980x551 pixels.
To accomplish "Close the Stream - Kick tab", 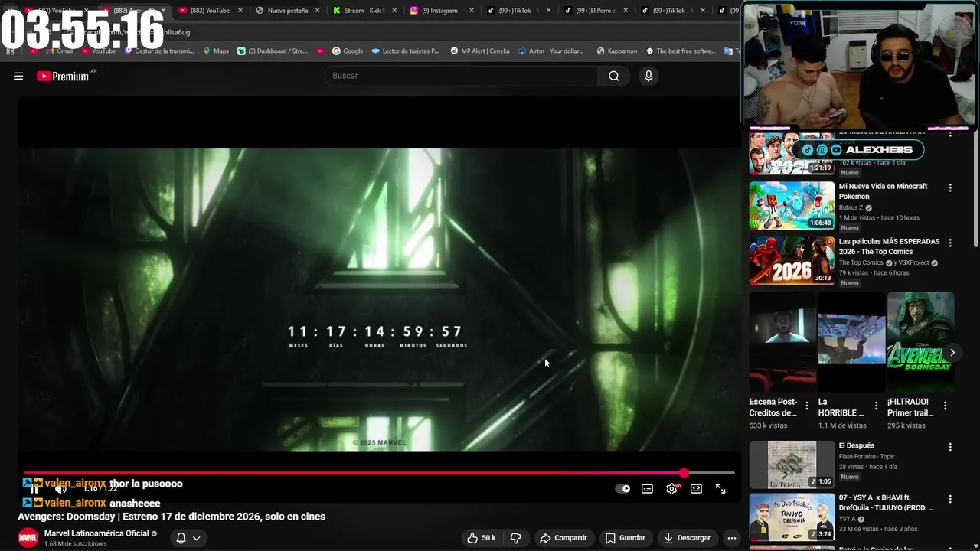I will [x=394, y=11].
